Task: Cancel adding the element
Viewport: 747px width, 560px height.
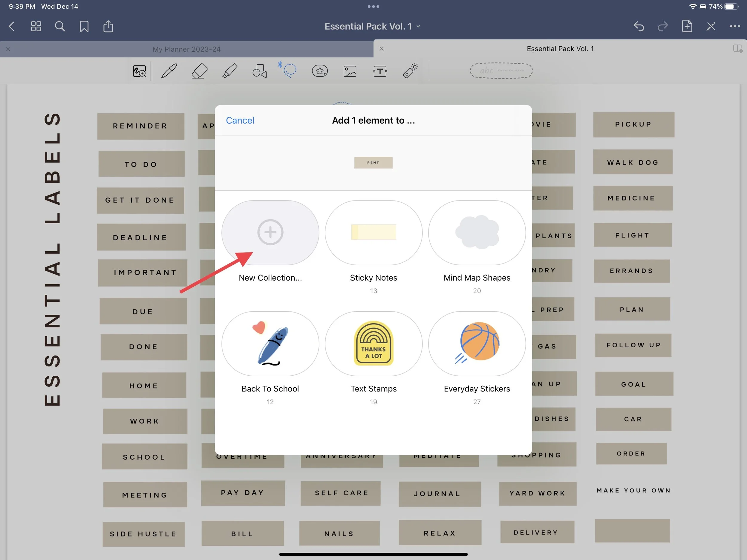Action: click(x=240, y=120)
